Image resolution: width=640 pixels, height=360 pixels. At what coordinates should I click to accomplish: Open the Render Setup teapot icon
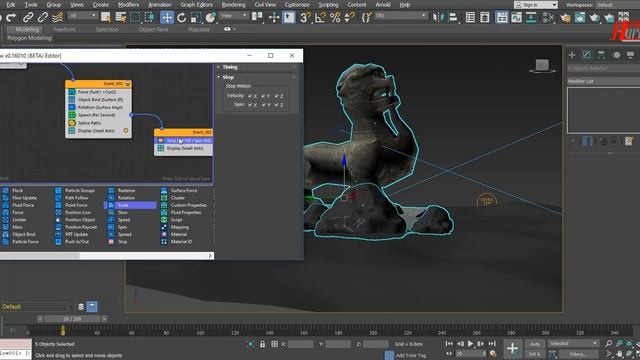(x=565, y=18)
